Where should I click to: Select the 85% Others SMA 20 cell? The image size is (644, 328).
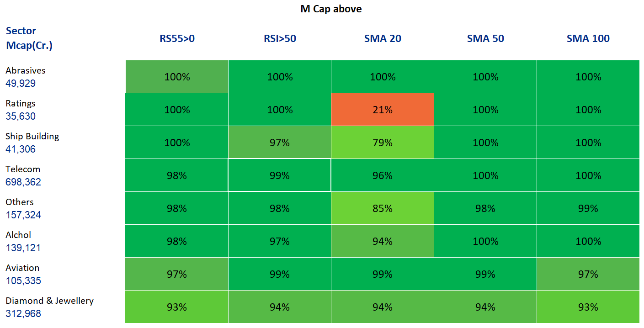pyautogui.click(x=383, y=208)
